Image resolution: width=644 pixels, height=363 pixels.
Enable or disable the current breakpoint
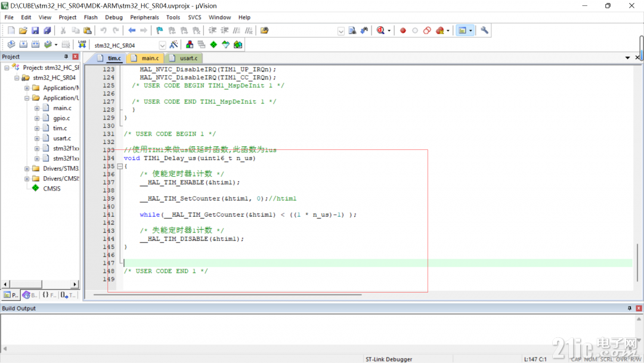pos(415,30)
